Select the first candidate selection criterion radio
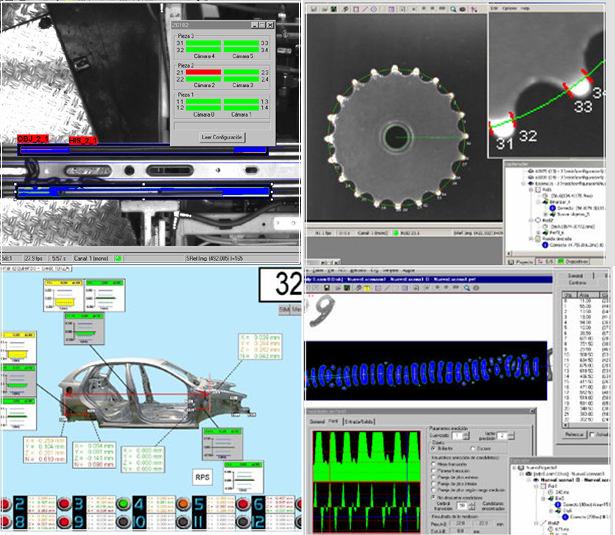 click(x=434, y=464)
